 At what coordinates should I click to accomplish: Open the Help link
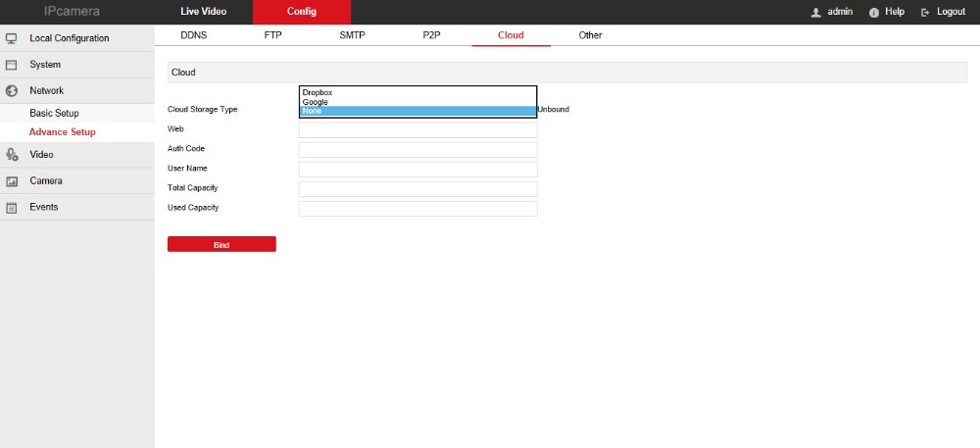(x=895, y=12)
